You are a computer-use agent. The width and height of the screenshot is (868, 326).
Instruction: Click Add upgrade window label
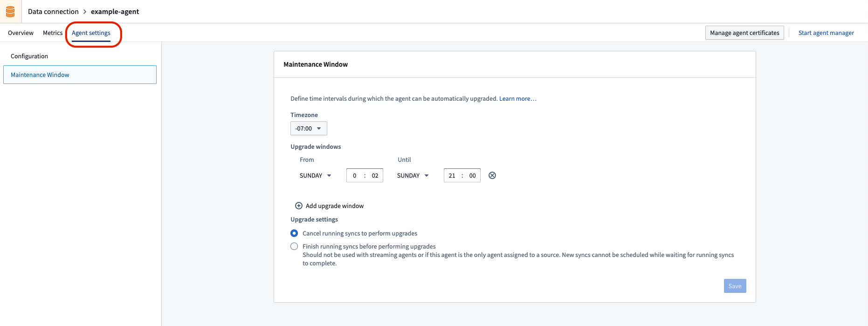click(x=335, y=206)
